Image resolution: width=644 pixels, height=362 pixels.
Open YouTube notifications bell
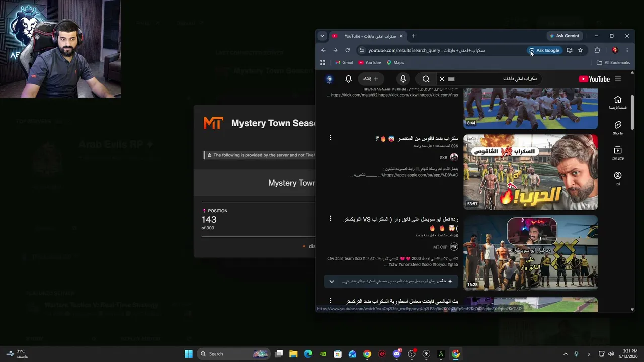(x=348, y=79)
